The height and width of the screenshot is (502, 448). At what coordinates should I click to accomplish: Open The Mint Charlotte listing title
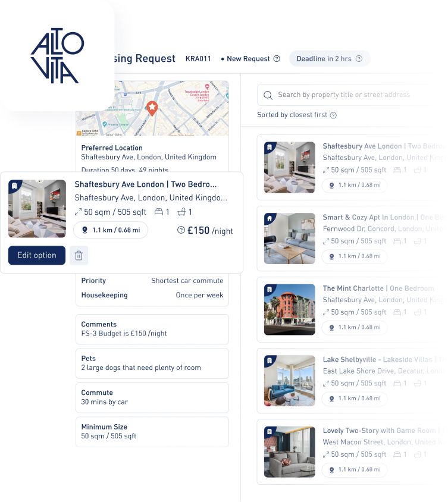click(x=378, y=288)
